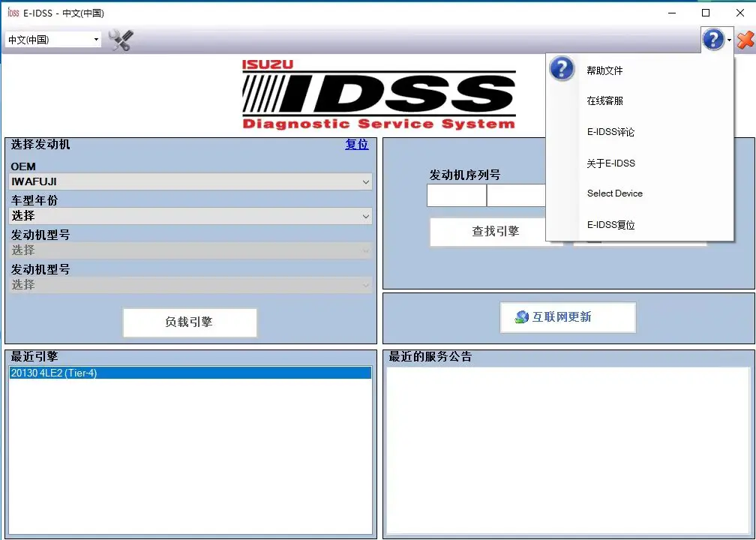Image resolution: width=756 pixels, height=540 pixels.
Task: Click the second engine serial number input box
Action: click(x=516, y=195)
